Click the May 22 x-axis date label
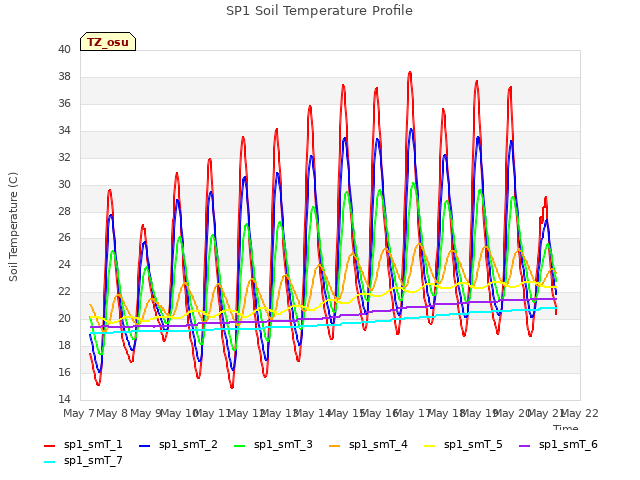 (x=580, y=413)
